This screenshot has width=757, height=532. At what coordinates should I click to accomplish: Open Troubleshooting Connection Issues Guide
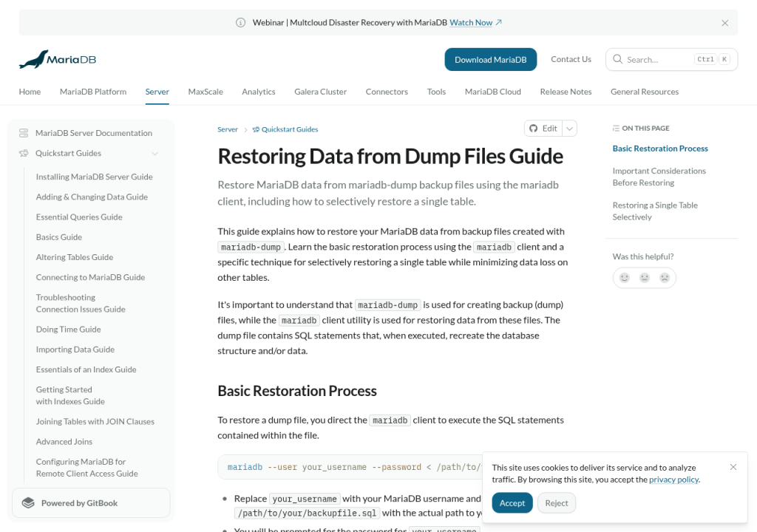click(x=81, y=303)
